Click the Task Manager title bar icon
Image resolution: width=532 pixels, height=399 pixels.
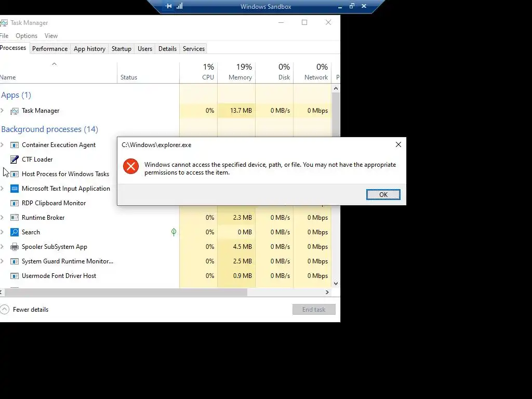[4, 23]
